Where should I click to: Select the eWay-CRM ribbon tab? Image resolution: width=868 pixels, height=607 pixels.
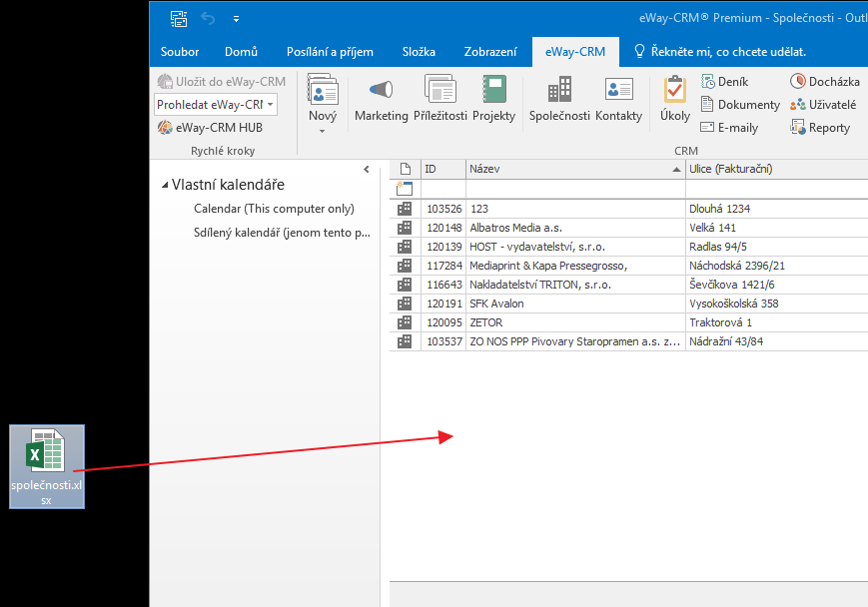575,52
